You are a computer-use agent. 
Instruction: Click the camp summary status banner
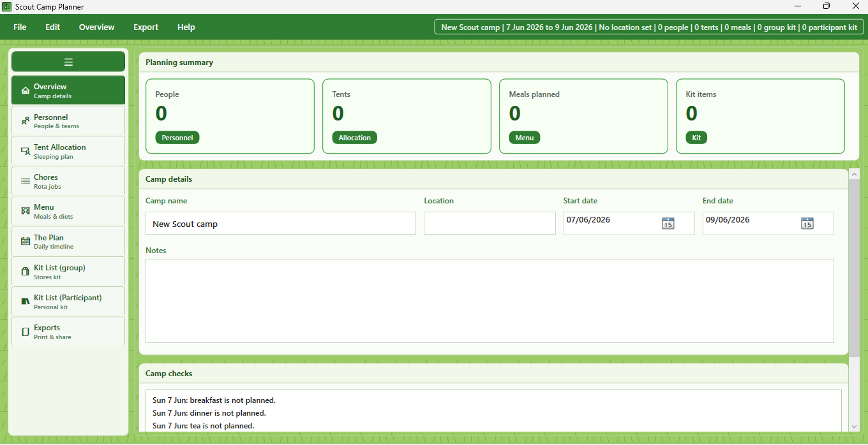[x=649, y=27]
